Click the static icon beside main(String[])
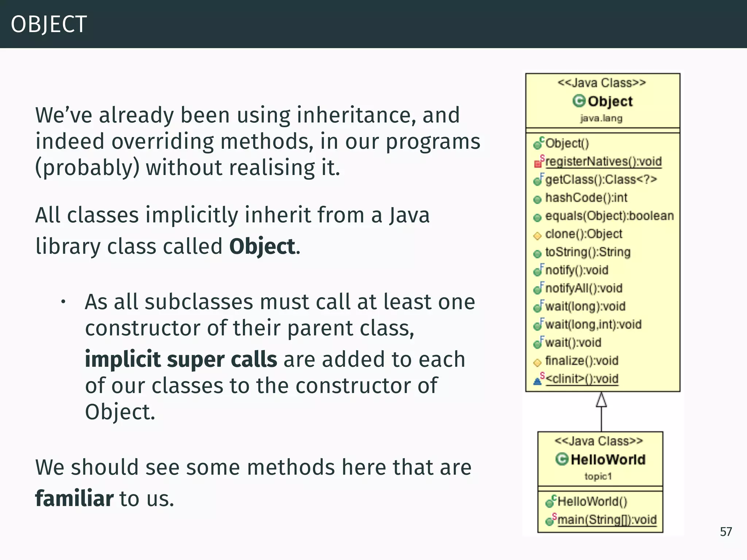The height and width of the screenshot is (560, 747). pyautogui.click(x=550, y=521)
